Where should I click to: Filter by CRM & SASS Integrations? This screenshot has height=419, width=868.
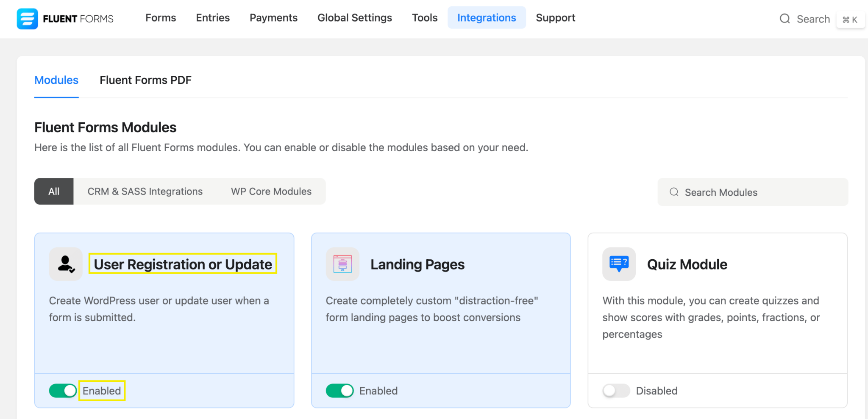145,191
